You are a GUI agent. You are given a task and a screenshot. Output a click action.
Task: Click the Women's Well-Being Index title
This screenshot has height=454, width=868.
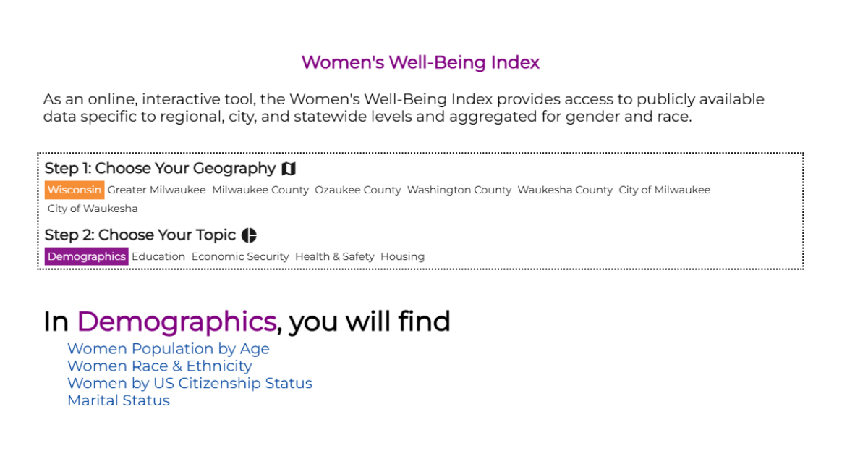point(420,62)
